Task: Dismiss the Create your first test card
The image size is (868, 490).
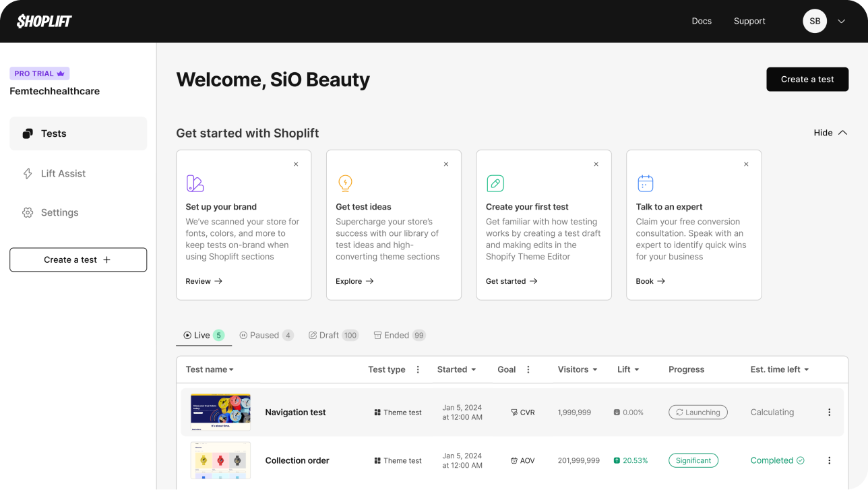Action: click(x=596, y=164)
